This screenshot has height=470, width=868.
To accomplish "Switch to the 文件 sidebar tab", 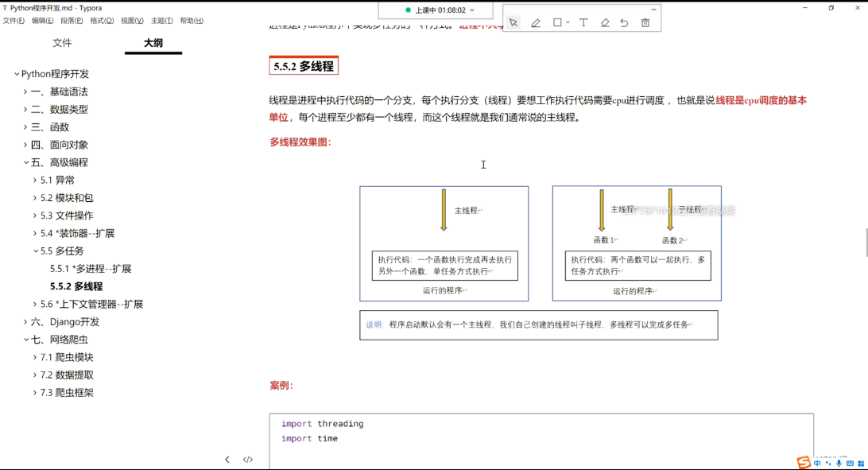I will click(62, 43).
